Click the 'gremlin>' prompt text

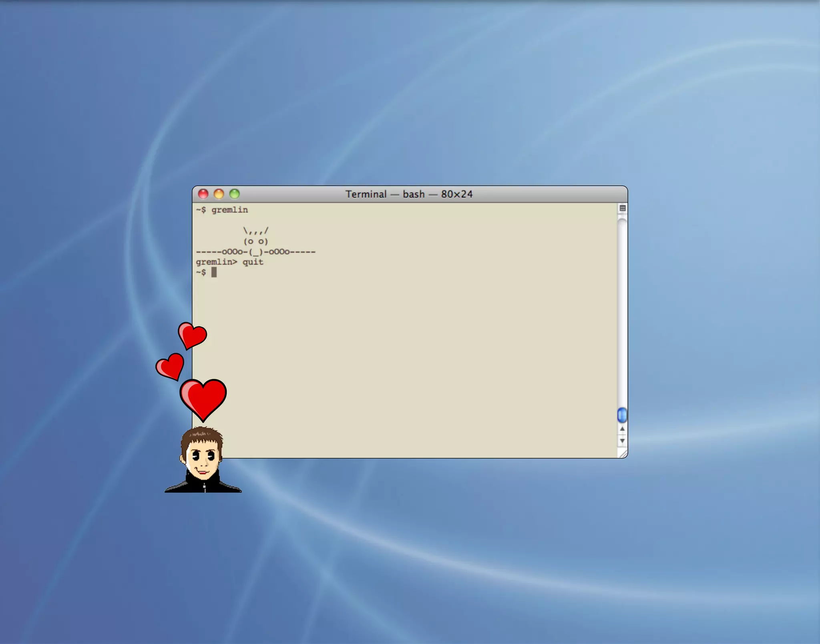point(216,262)
